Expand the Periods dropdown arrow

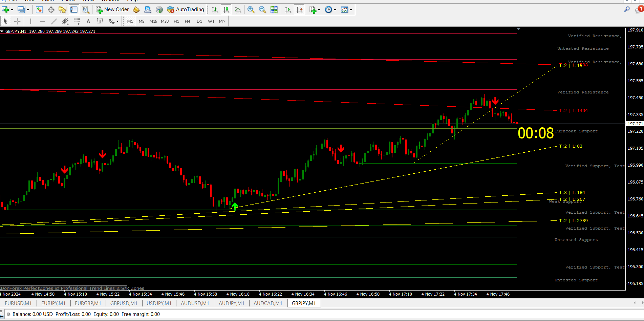[335, 10]
